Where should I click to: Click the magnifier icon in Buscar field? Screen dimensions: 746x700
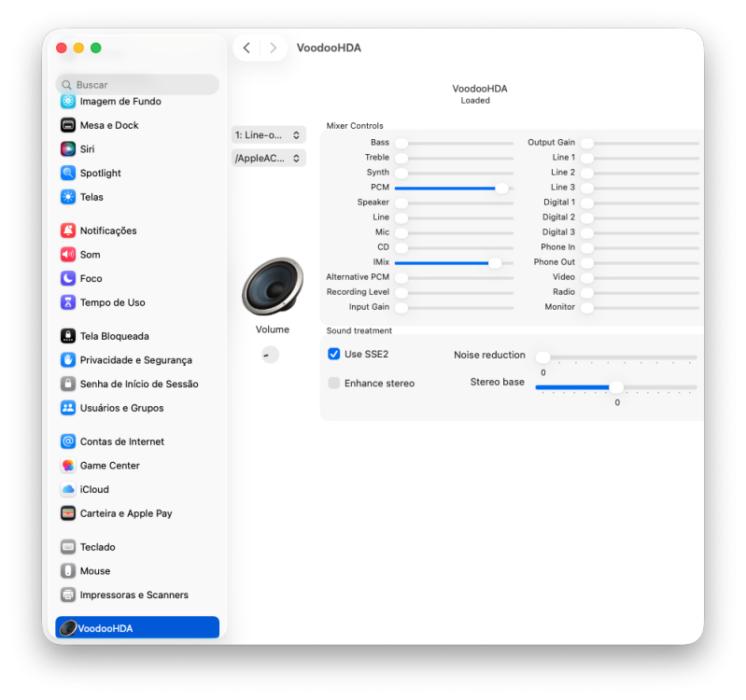[66, 85]
